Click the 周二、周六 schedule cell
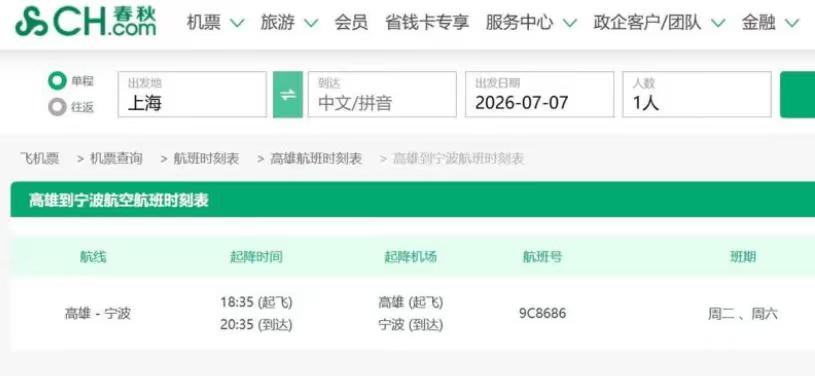The image size is (815, 376). click(743, 314)
